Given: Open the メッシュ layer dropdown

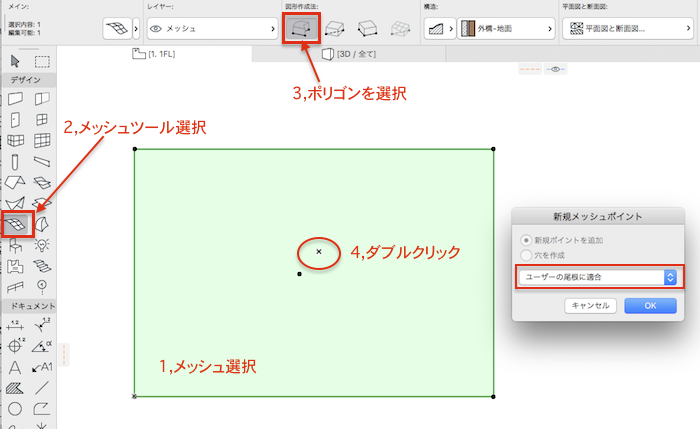Looking at the screenshot, I should coord(212,29).
